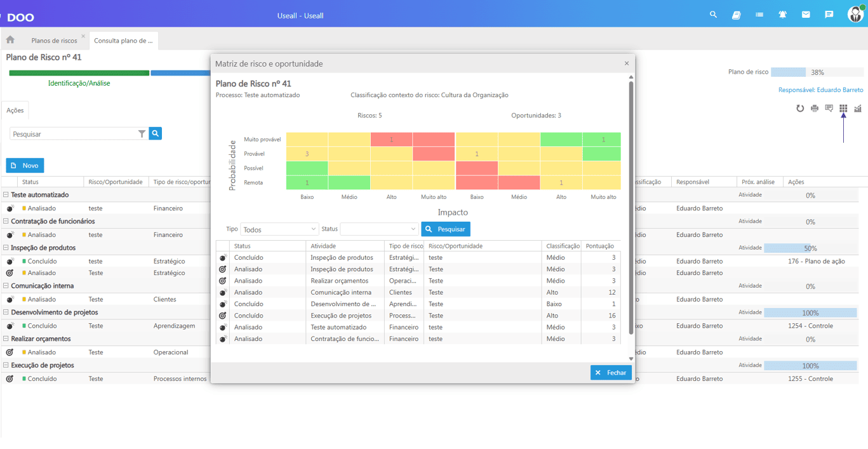Image resolution: width=868 pixels, height=449 pixels.
Task: Open the chart icon beside grid icon
Action: pyautogui.click(x=858, y=109)
